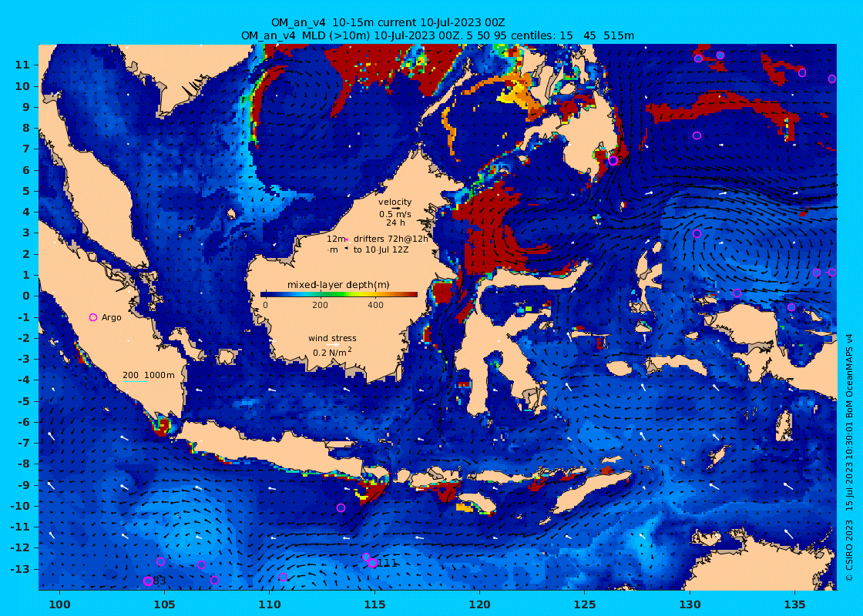863x616 pixels.
Task: Click the mixed-layer depth color bar
Action: [x=339, y=294]
